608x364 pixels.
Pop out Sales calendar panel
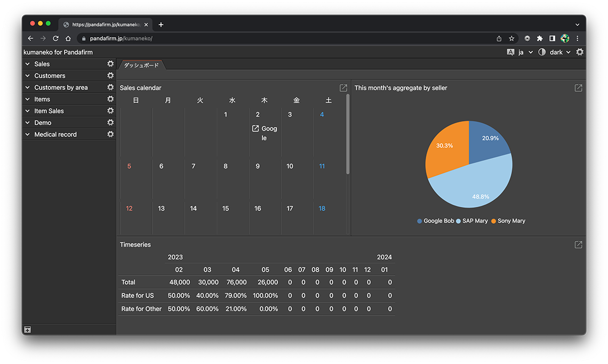tap(343, 88)
